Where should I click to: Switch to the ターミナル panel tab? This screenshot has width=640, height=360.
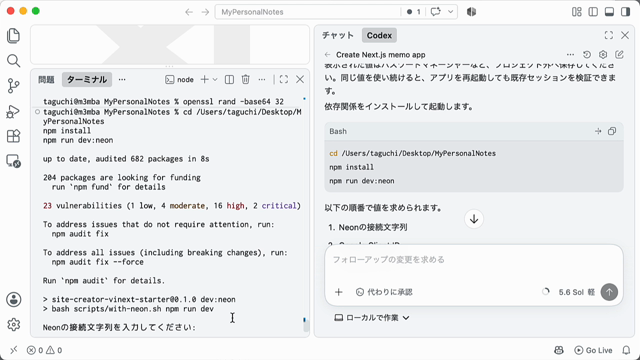coord(87,80)
